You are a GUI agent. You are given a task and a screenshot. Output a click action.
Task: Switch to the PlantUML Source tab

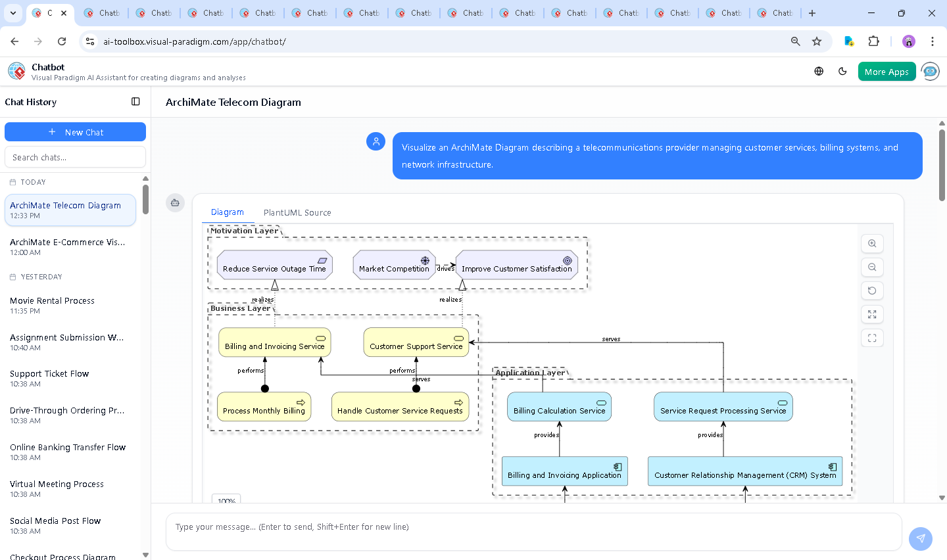tap(297, 212)
